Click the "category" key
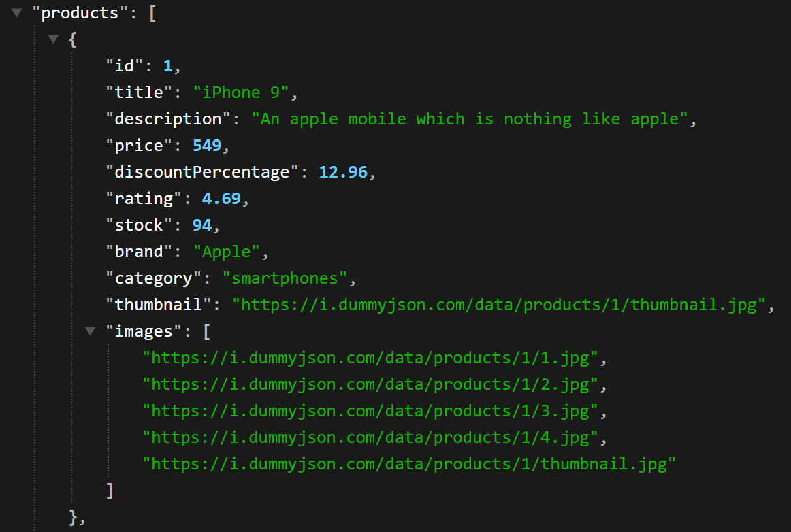This screenshot has width=791, height=532. pyautogui.click(x=153, y=278)
